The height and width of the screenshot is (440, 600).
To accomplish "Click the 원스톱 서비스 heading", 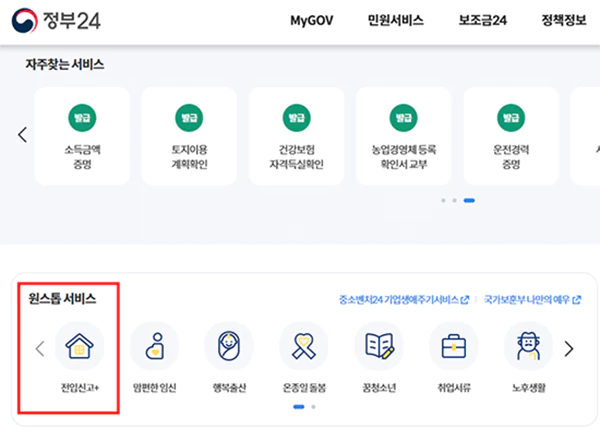I will pyautogui.click(x=62, y=298).
